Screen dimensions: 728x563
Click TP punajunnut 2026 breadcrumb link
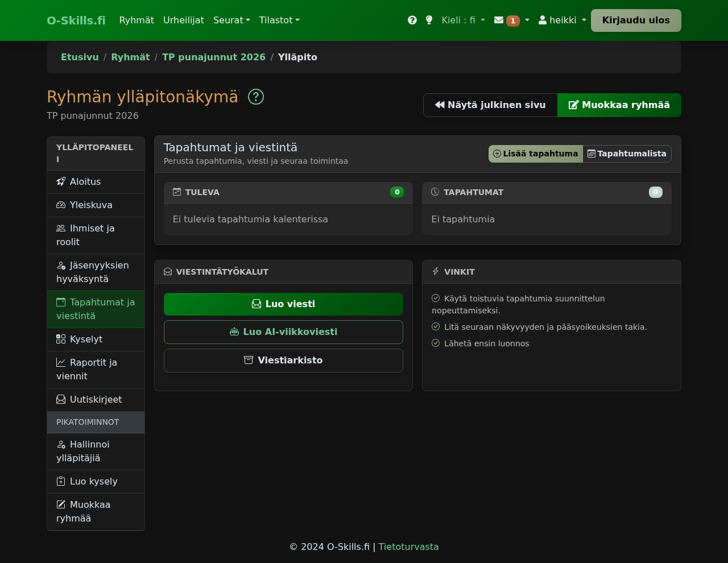pos(214,57)
